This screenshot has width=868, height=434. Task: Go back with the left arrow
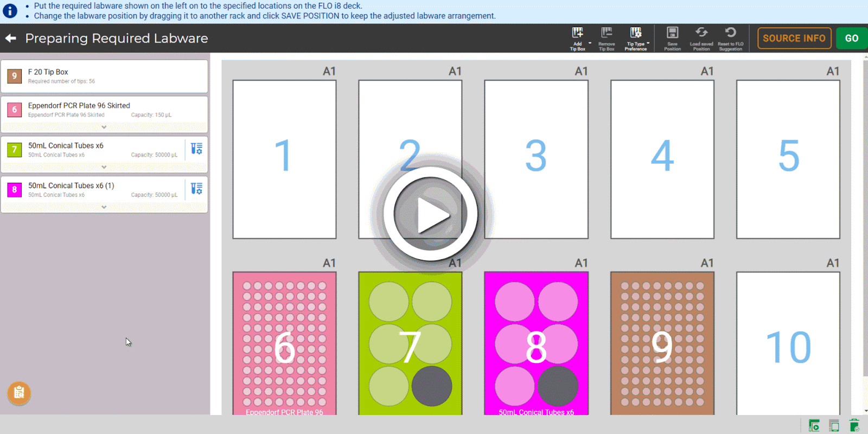10,38
